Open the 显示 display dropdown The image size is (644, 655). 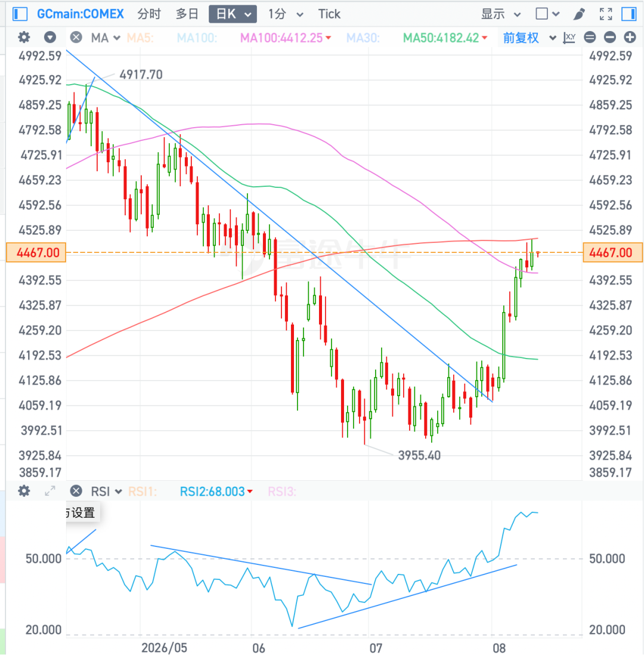(x=501, y=14)
